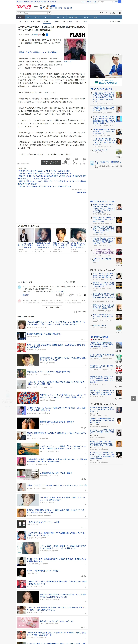This screenshot has width=138, height=644.
Task: Select 経済 category tab
Action: click(39, 21)
